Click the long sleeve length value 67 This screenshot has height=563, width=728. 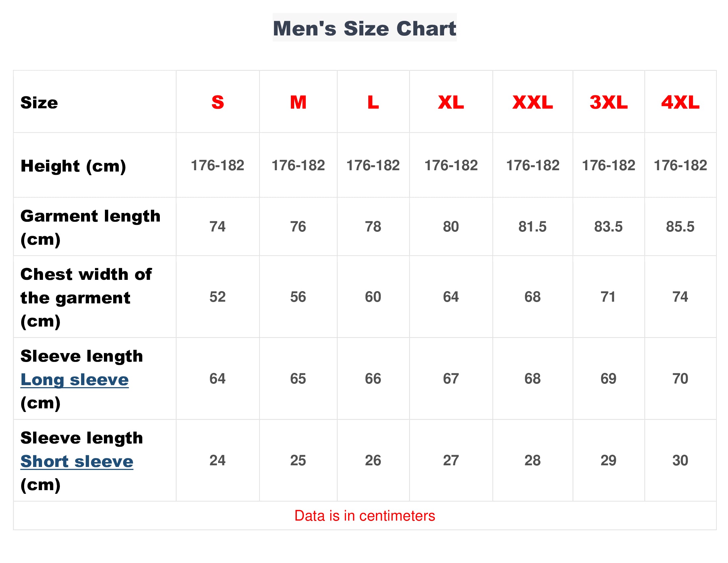451,379
